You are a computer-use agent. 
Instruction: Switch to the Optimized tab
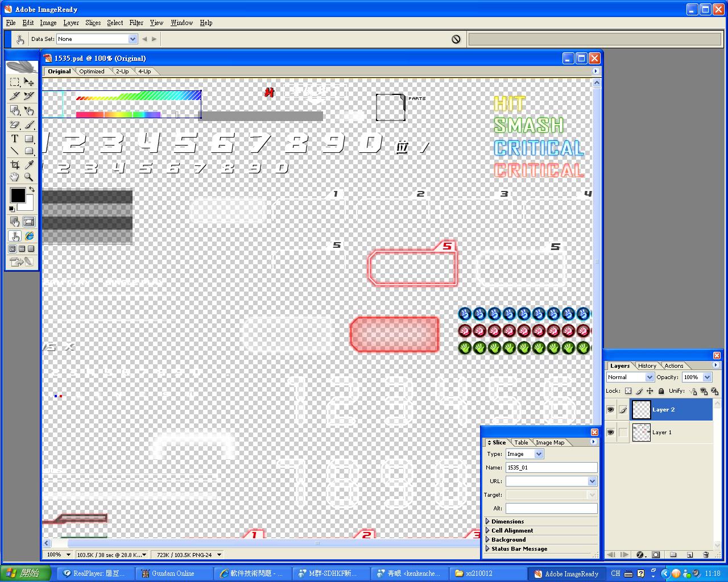click(x=92, y=72)
